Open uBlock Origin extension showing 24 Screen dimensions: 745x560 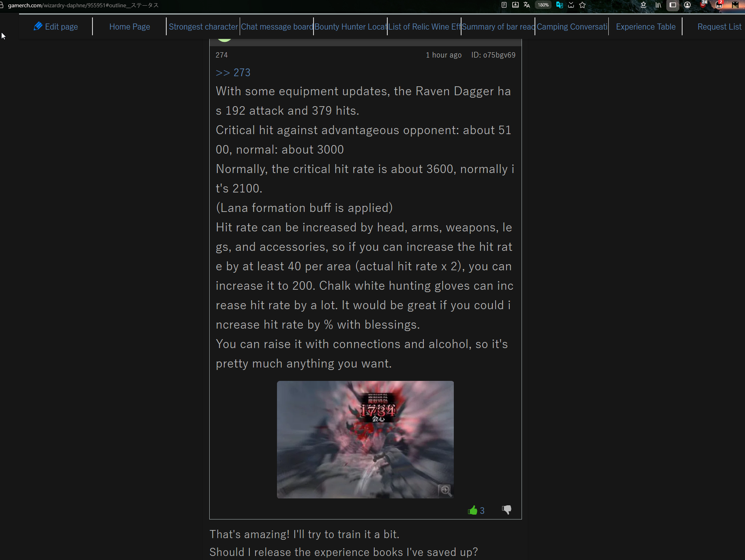point(703,4)
